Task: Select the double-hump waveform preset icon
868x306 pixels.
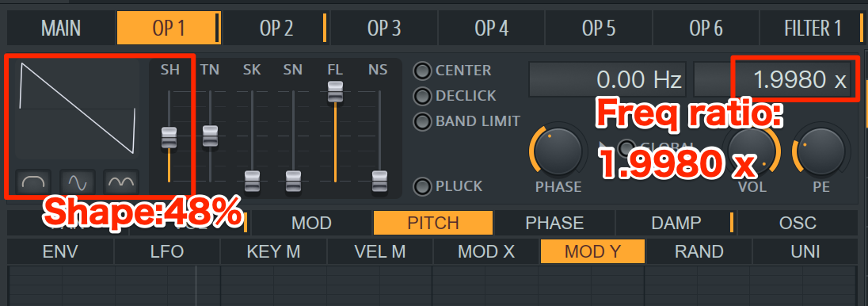Action: [121, 182]
